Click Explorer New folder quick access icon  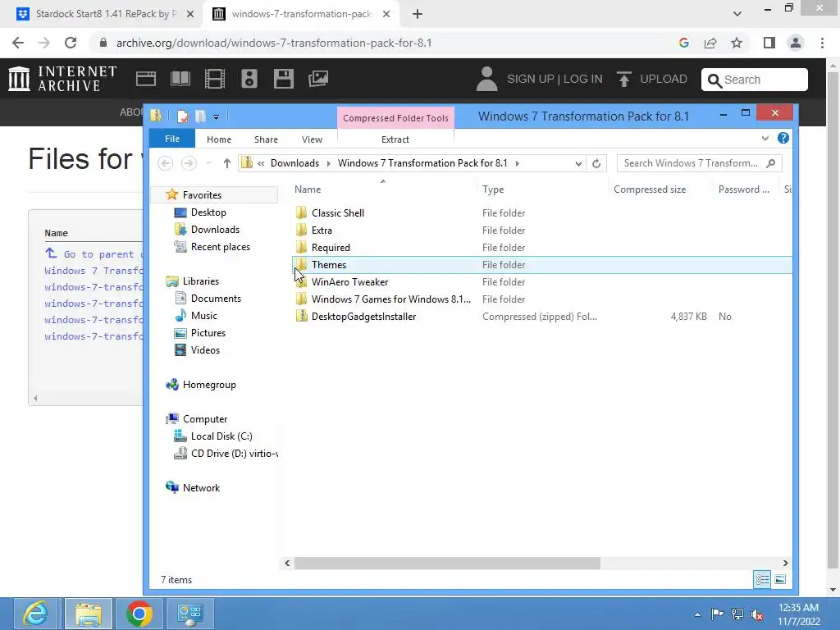pos(200,116)
